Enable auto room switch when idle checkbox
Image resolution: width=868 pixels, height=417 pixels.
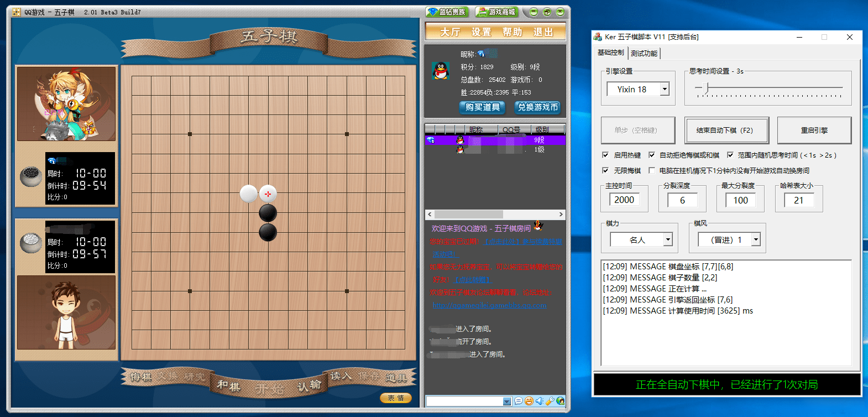(x=652, y=171)
